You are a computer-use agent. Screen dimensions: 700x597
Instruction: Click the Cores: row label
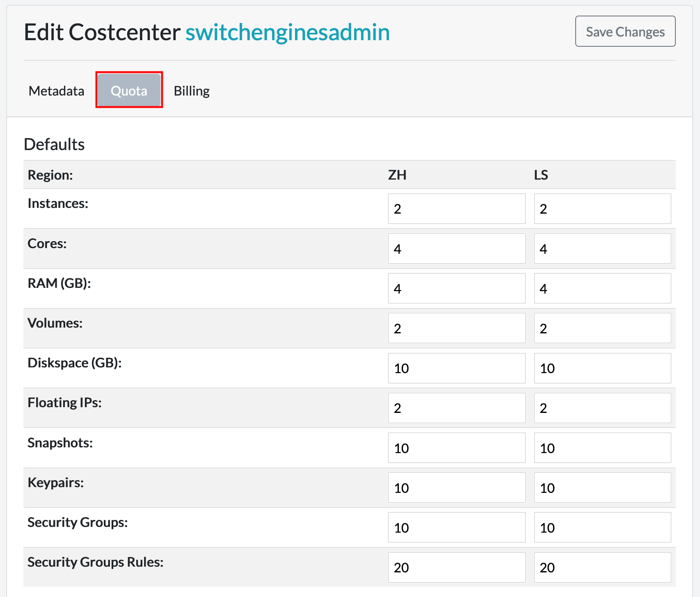(47, 244)
